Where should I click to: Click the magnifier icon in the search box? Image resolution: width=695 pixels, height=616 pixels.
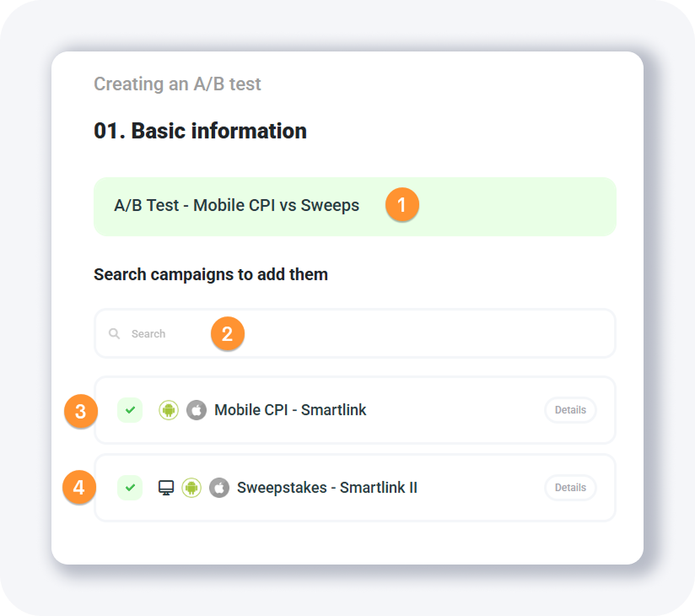click(115, 334)
